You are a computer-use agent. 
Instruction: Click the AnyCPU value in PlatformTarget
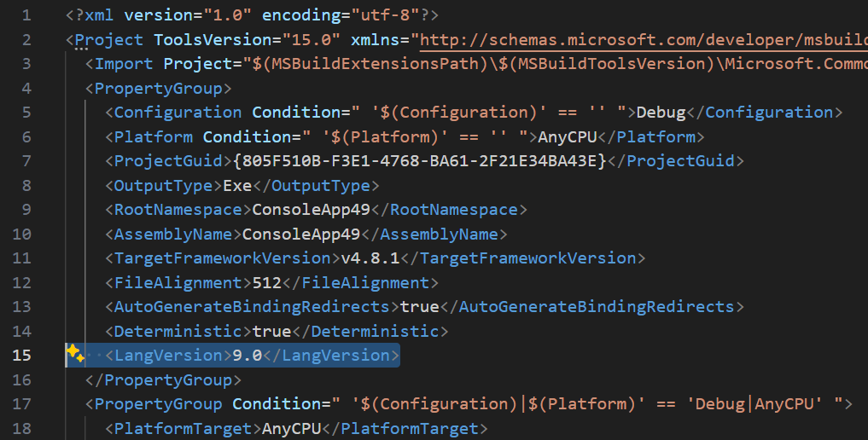click(x=292, y=428)
